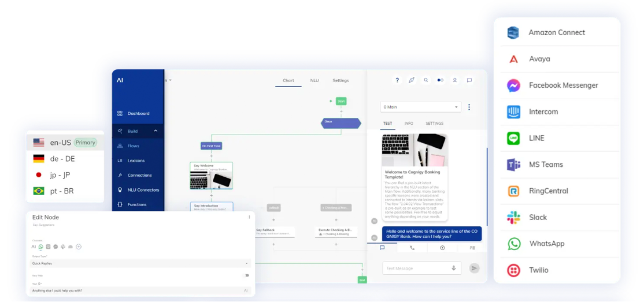Select WhatsApp channel icon in Edit Node

tap(40, 247)
